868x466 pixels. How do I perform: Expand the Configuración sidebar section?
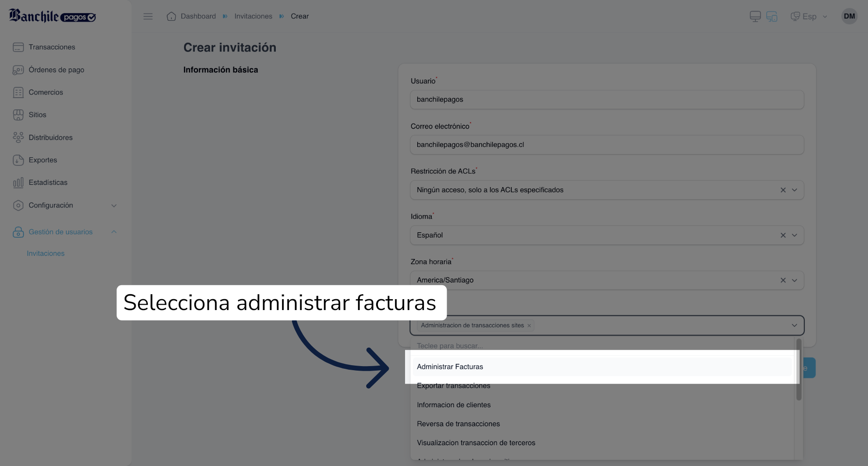point(114,206)
